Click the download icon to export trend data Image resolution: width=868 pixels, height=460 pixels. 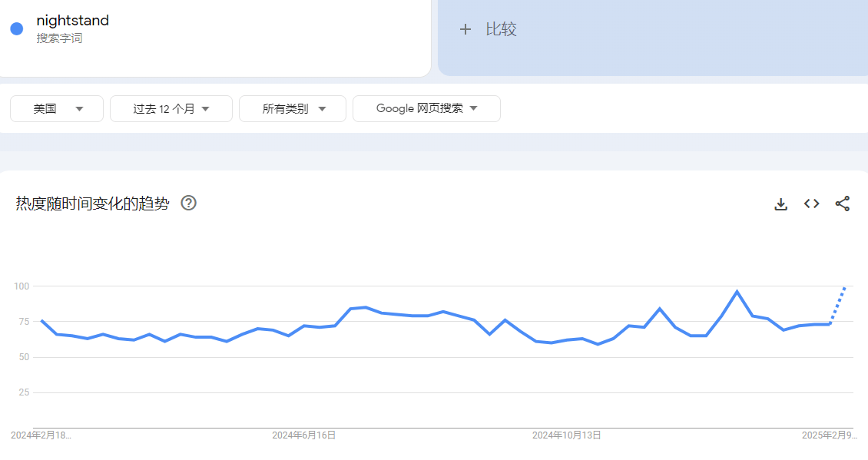[780, 204]
